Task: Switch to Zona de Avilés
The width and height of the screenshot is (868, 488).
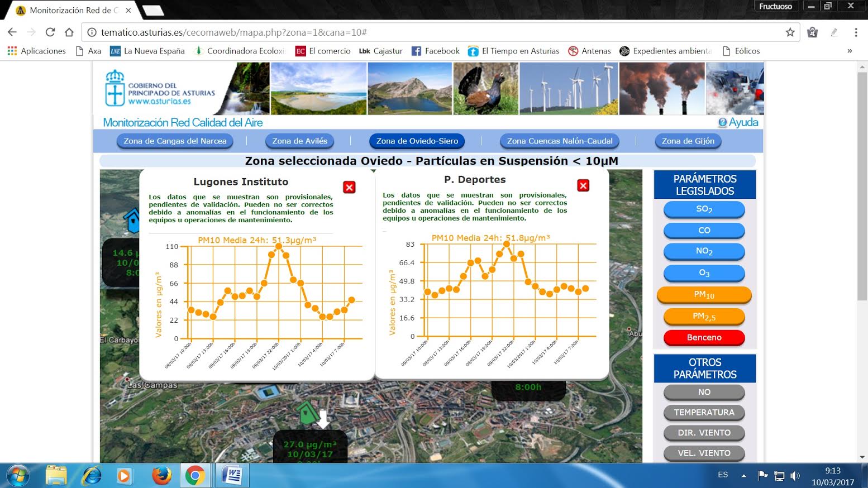Action: [x=299, y=141]
